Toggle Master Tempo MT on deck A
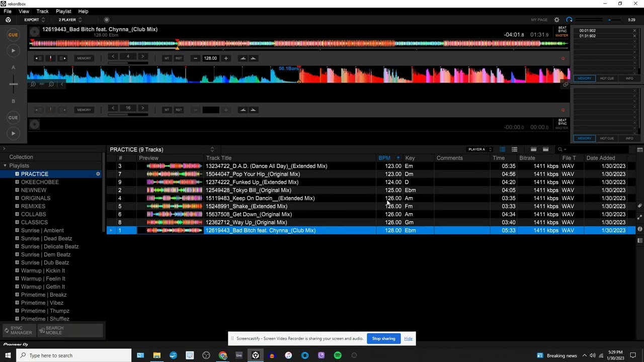The image size is (644, 362). (167, 58)
